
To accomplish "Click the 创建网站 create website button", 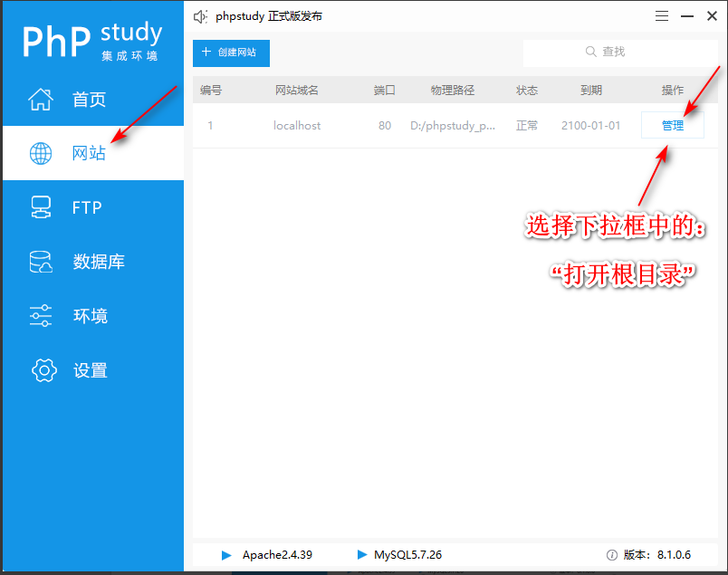I will [x=231, y=53].
